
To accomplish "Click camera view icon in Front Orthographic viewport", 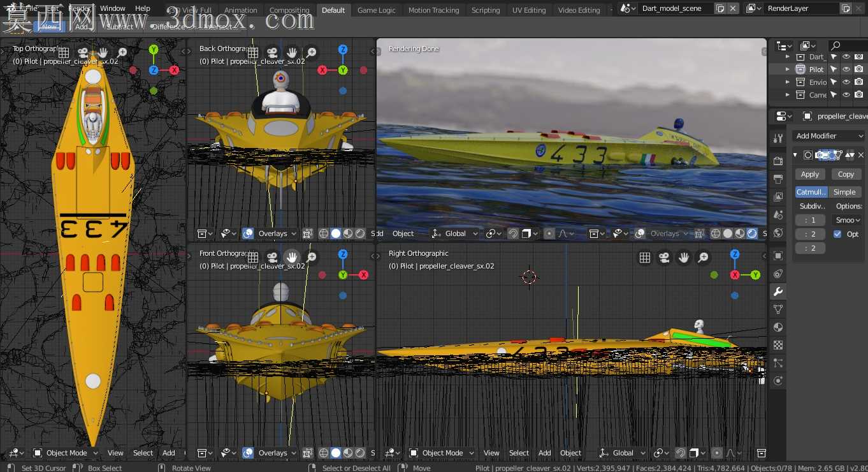I will [x=272, y=257].
